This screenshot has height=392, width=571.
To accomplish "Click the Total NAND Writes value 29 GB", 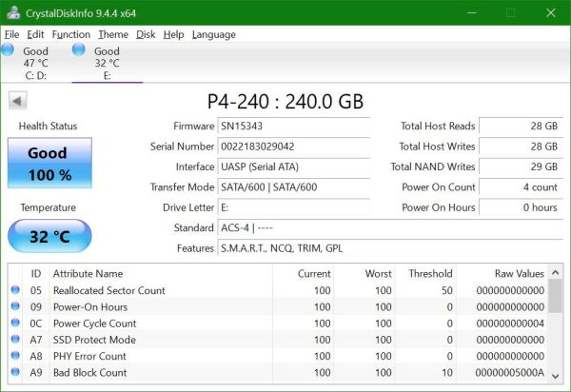I will tap(521, 167).
